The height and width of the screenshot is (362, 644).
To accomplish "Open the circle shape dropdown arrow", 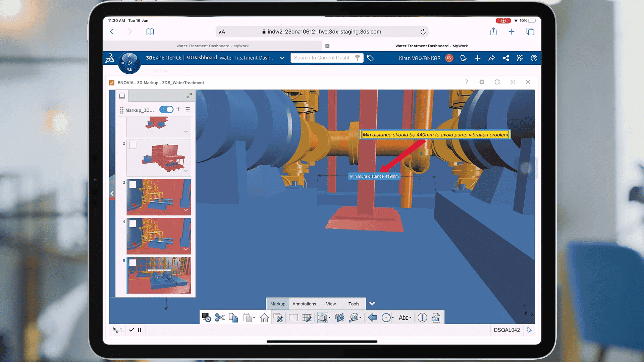I will [393, 318].
